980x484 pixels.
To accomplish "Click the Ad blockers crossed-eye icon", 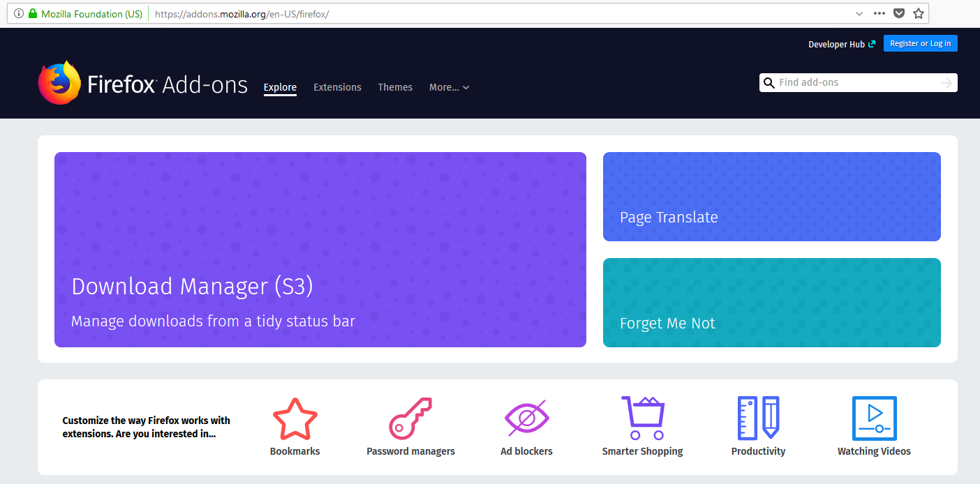I will coord(526,418).
